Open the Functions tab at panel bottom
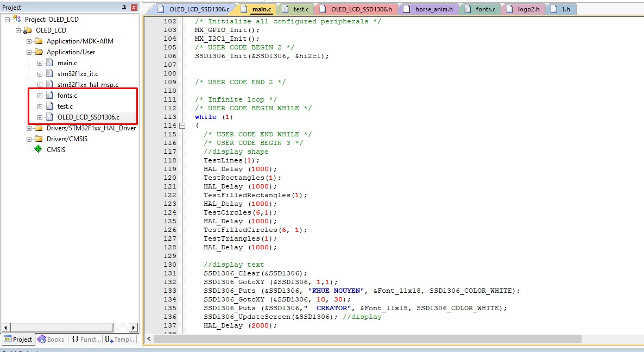644x352 pixels. pyautogui.click(x=86, y=340)
